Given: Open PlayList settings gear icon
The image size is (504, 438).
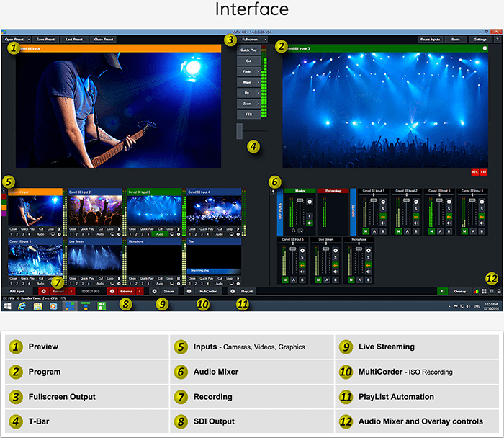Looking at the screenshot, I should click(x=233, y=291).
